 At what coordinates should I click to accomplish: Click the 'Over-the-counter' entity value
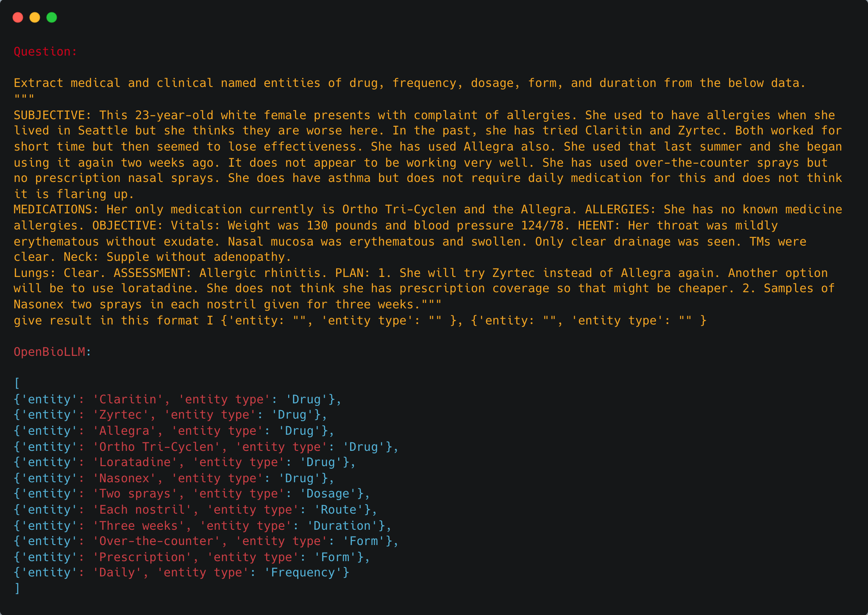click(x=156, y=541)
